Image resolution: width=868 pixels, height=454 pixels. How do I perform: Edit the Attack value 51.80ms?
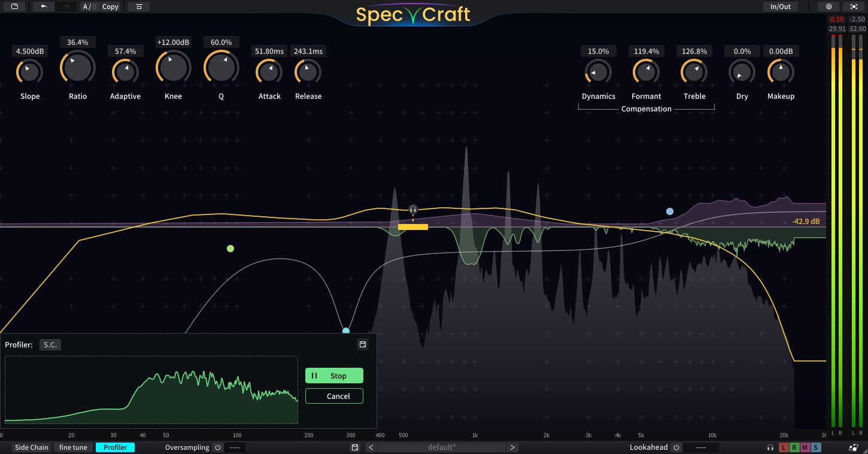270,52
